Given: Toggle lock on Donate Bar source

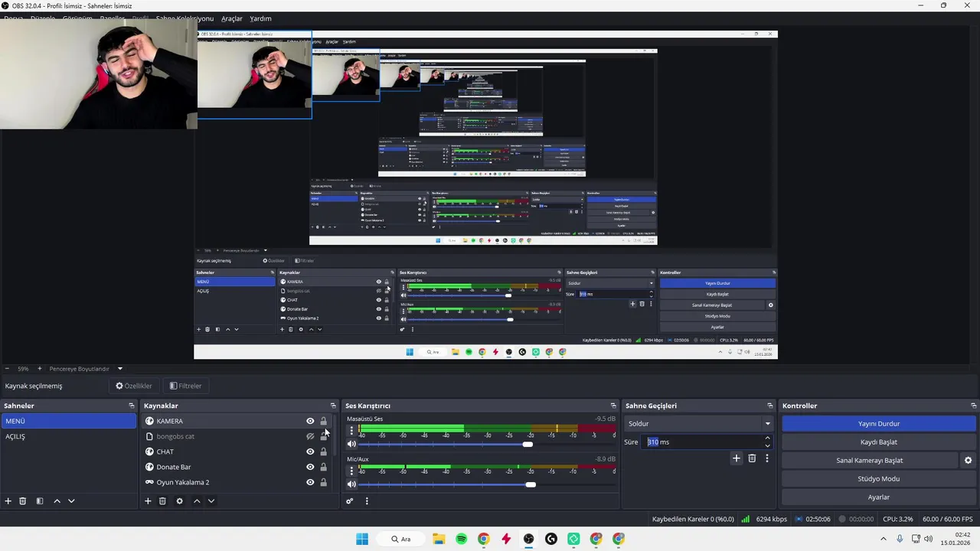Looking at the screenshot, I should [x=323, y=467].
